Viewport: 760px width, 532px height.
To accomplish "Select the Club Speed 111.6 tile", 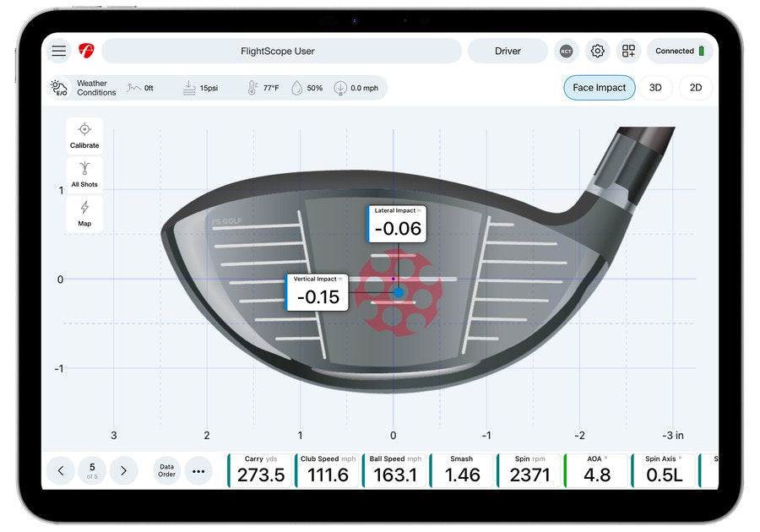I will pos(327,470).
